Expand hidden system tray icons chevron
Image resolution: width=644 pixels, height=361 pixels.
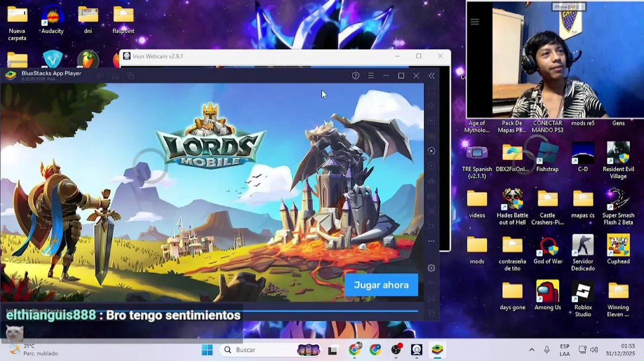pyautogui.click(x=532, y=349)
